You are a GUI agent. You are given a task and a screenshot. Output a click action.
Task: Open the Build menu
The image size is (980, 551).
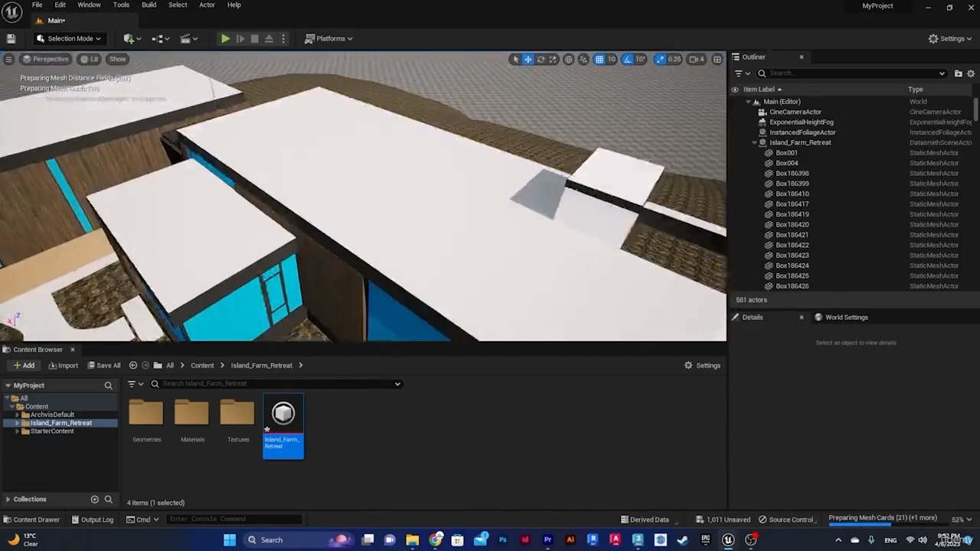tap(149, 5)
